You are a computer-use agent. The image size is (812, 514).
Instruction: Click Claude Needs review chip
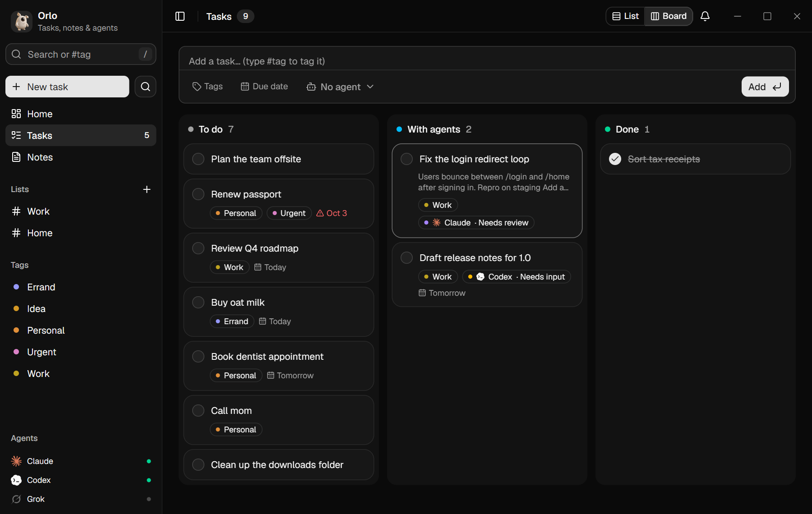pos(476,223)
